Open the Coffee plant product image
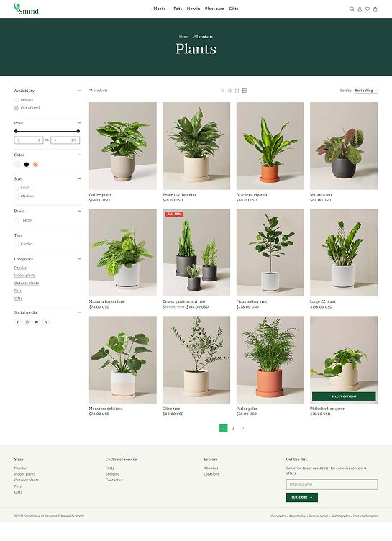This screenshot has height=541, width=392. [x=123, y=146]
